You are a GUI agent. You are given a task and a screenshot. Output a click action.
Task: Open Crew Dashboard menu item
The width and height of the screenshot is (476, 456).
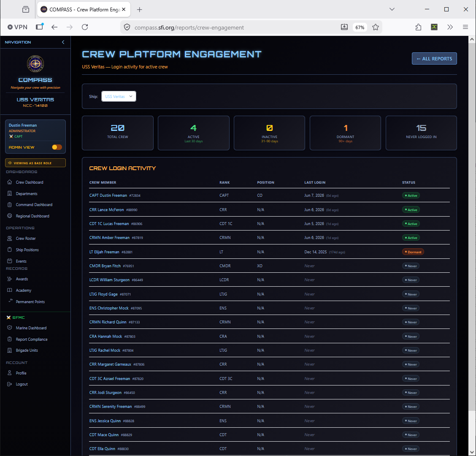tap(30, 182)
